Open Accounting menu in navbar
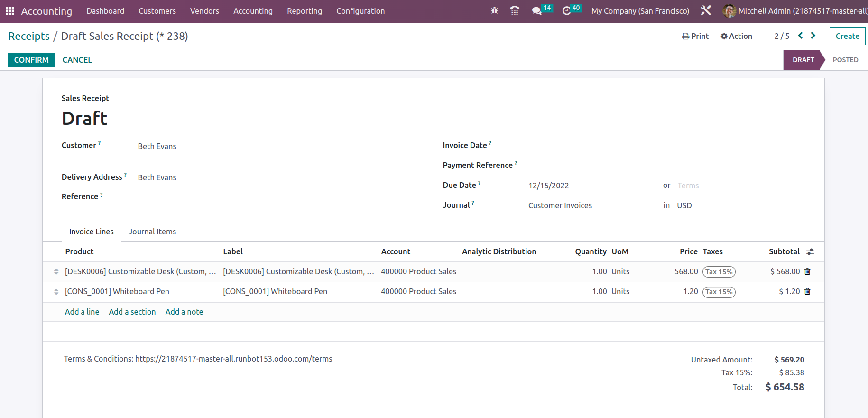868x418 pixels. [x=253, y=11]
